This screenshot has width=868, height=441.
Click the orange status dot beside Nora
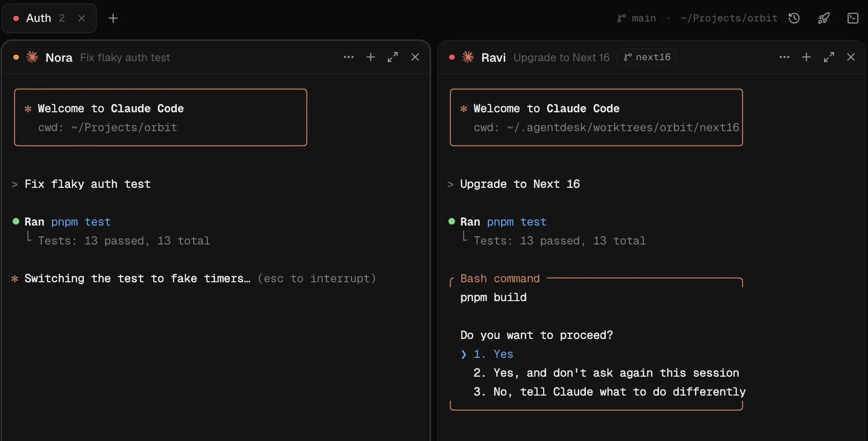click(x=16, y=57)
